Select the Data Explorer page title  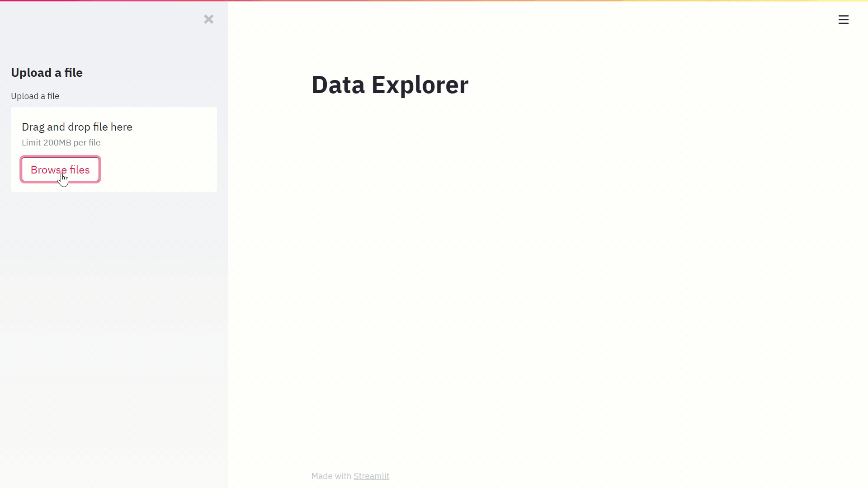click(x=390, y=85)
